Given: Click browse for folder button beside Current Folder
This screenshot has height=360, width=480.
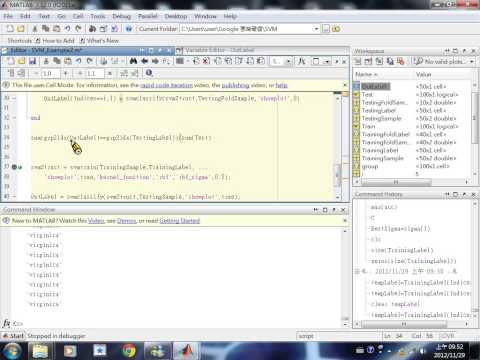Looking at the screenshot, I should point(326,29).
